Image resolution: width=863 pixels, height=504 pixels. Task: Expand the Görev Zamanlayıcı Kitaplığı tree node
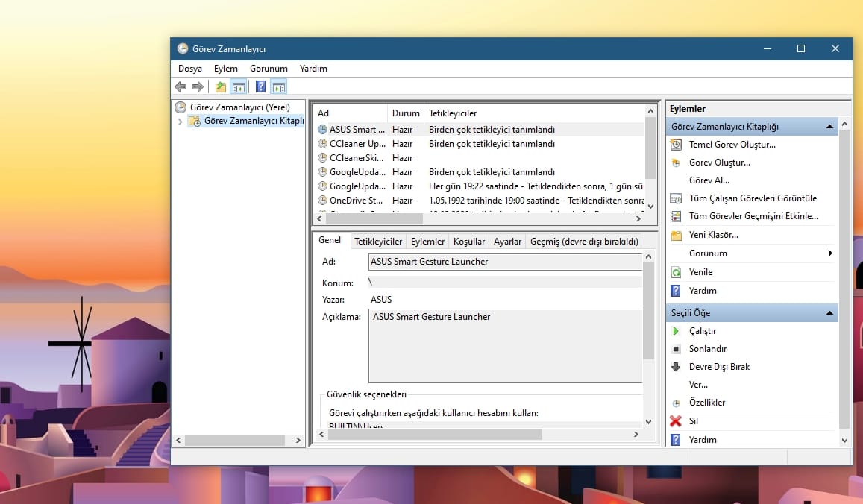(x=180, y=121)
